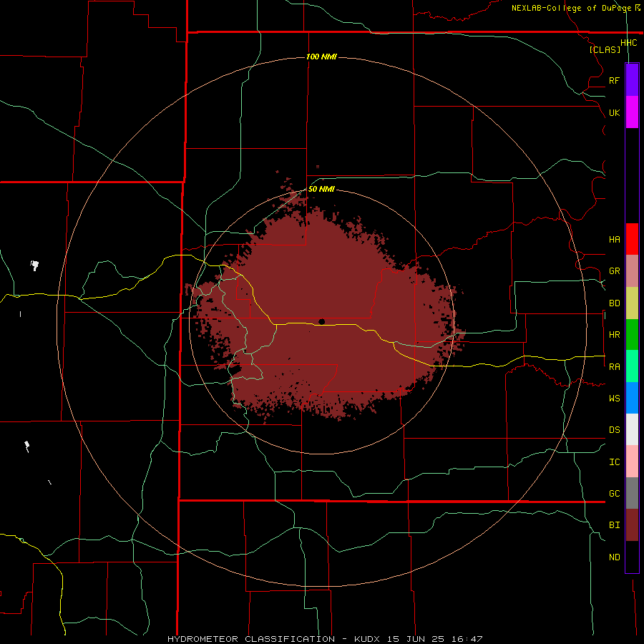Click the HA red legend swatch
This screenshot has width=644, height=644.
pos(632,239)
